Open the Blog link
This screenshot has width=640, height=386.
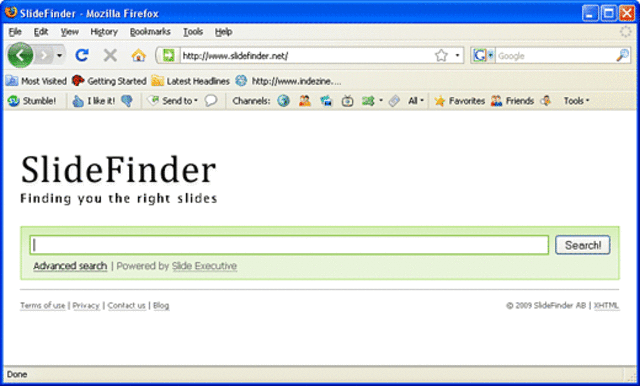pyautogui.click(x=161, y=306)
